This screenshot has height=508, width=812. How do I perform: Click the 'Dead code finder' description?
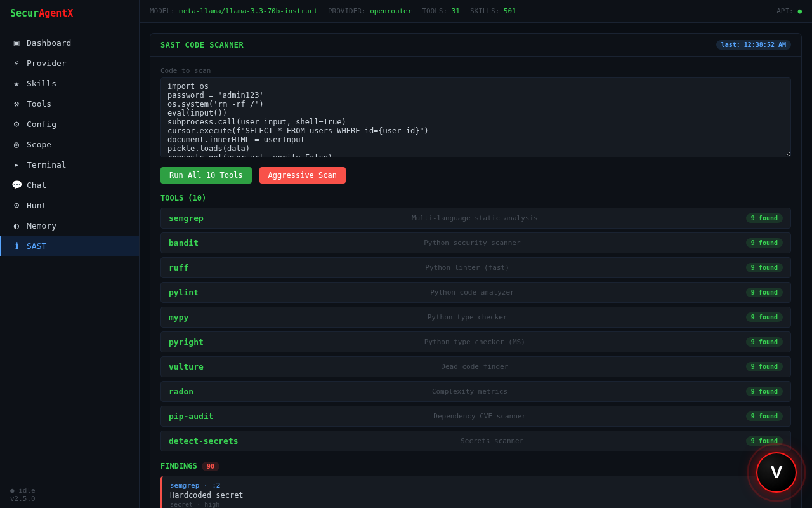click(x=475, y=366)
